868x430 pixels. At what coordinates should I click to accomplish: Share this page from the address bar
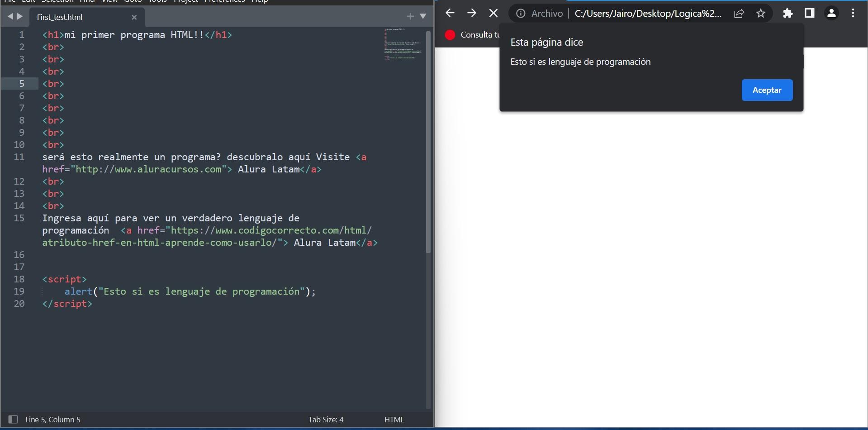click(x=739, y=14)
